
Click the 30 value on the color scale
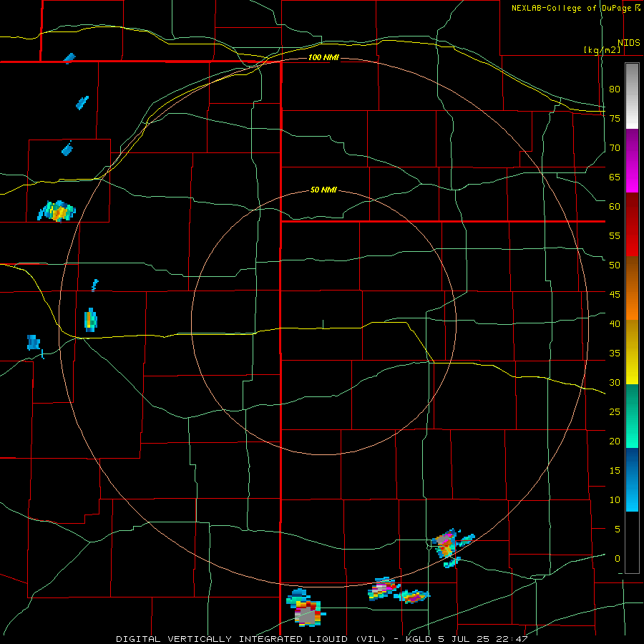615,383
